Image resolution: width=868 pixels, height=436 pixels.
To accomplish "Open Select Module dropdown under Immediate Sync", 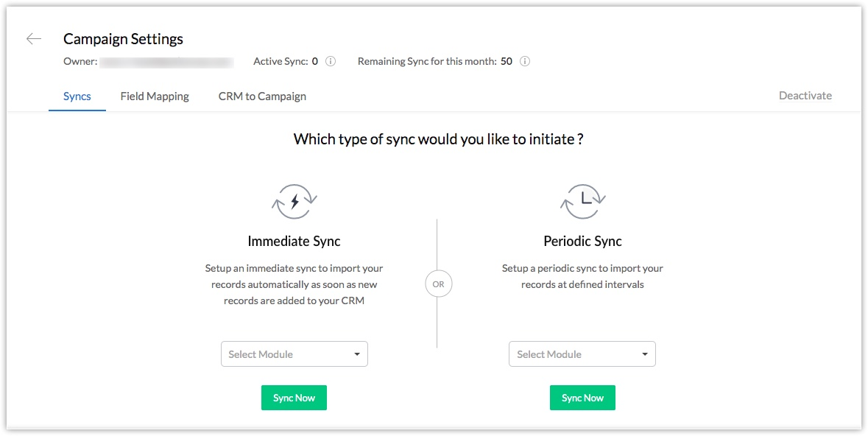I will 294,354.
